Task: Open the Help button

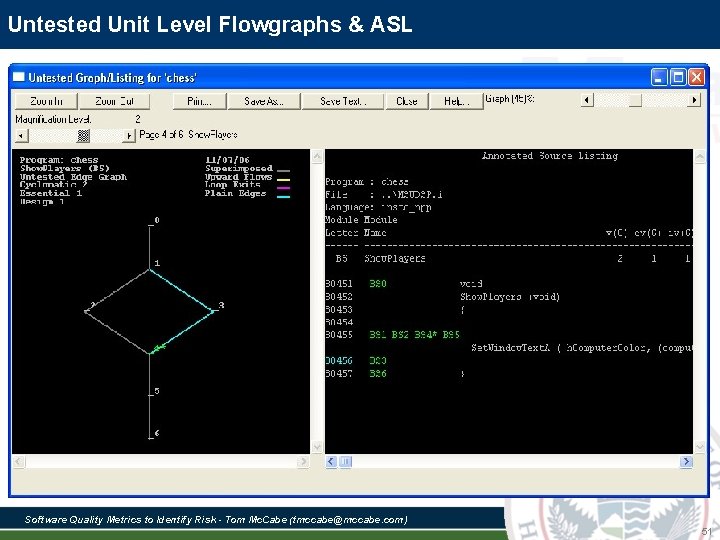Action: coord(456,101)
